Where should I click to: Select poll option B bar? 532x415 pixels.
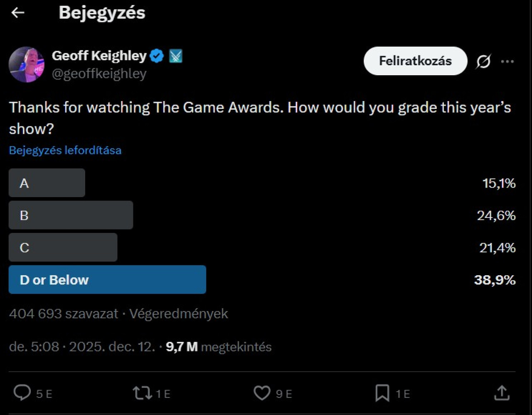point(71,215)
